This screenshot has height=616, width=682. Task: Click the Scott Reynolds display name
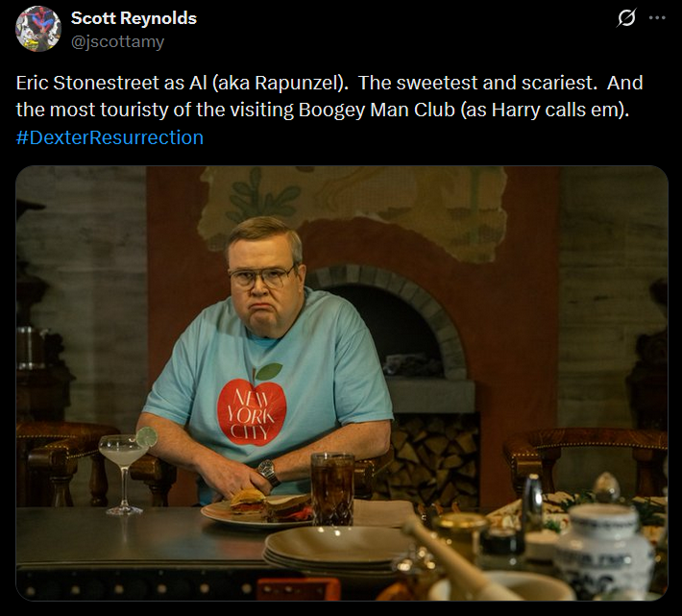click(x=134, y=18)
